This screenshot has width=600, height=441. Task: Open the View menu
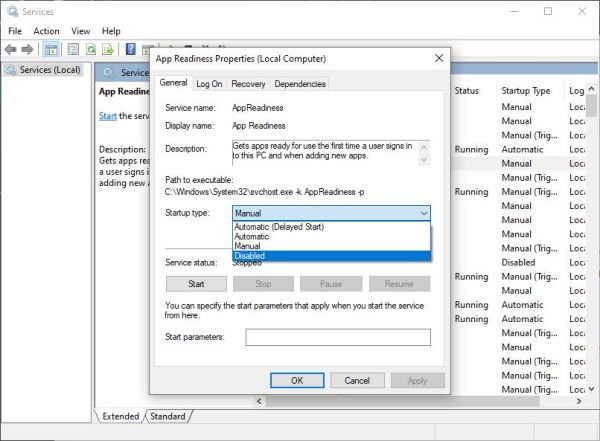pos(80,31)
